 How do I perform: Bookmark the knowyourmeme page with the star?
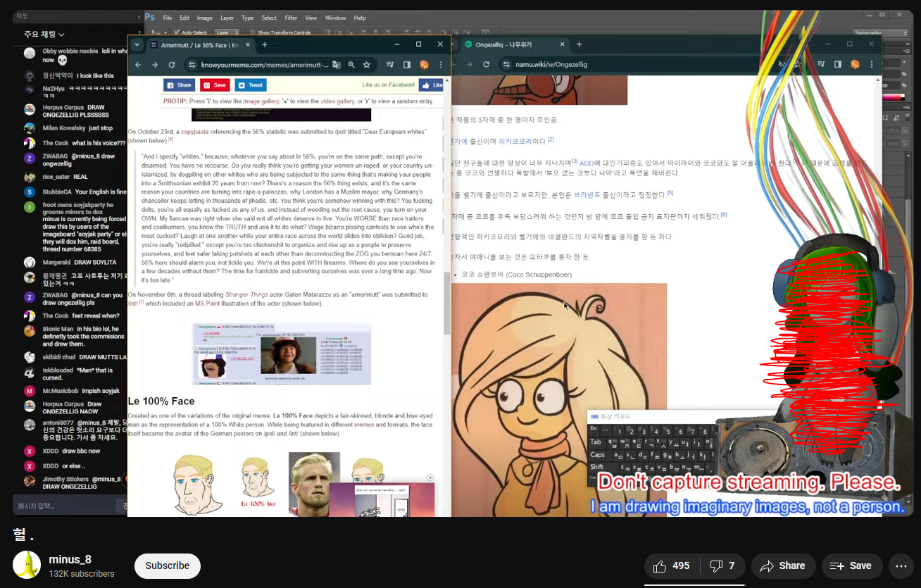coord(367,65)
